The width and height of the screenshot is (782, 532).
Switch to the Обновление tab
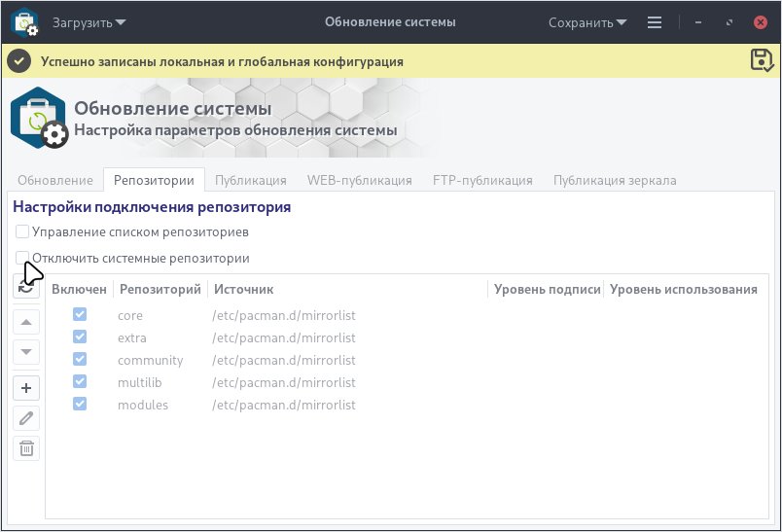click(x=55, y=180)
